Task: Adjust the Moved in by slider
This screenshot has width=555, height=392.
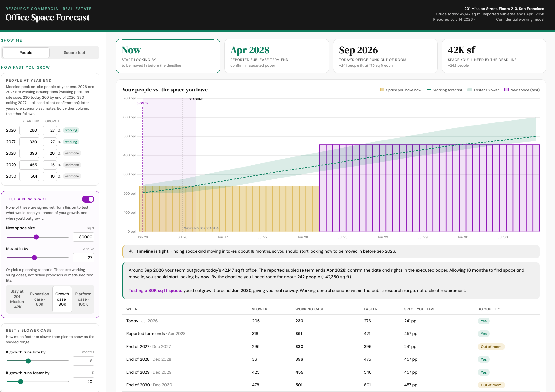Action: [34, 258]
